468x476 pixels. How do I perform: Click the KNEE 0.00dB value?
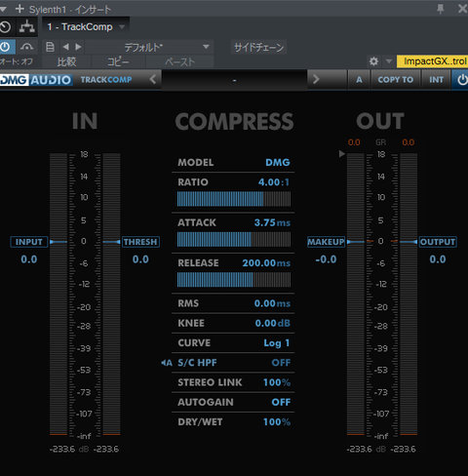272,323
